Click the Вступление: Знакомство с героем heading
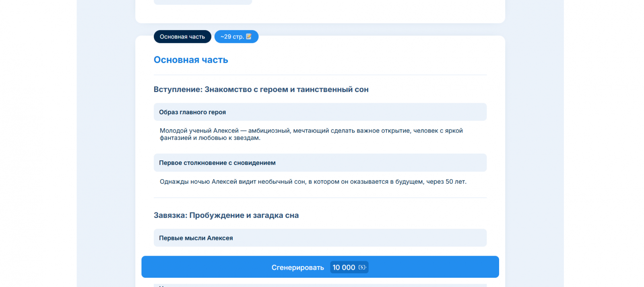This screenshot has width=644, height=287. (261, 90)
